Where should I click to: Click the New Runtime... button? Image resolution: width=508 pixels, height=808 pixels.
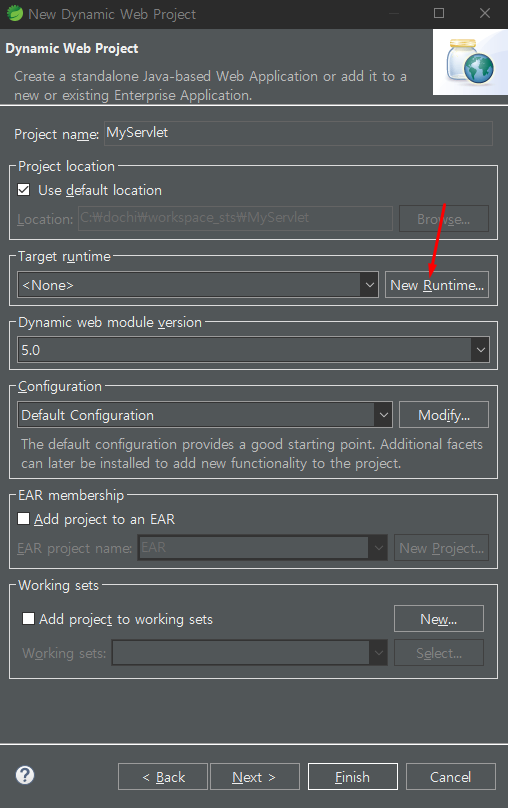click(437, 285)
